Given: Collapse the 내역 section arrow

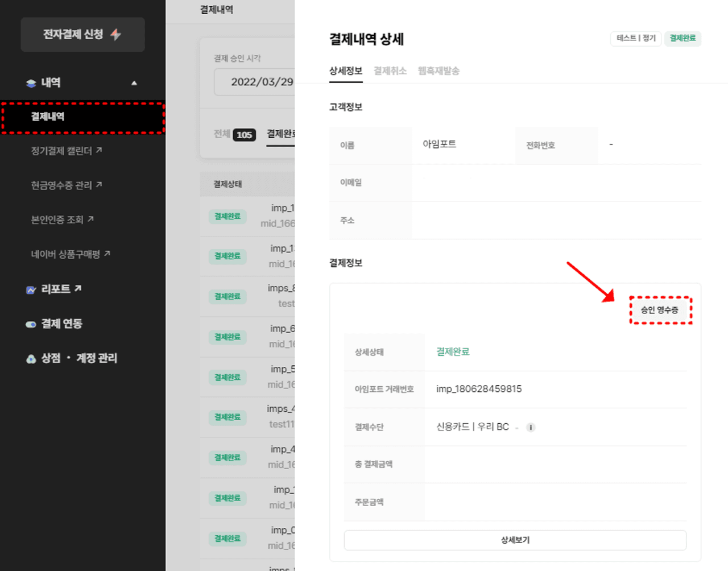Looking at the screenshot, I should point(134,83).
